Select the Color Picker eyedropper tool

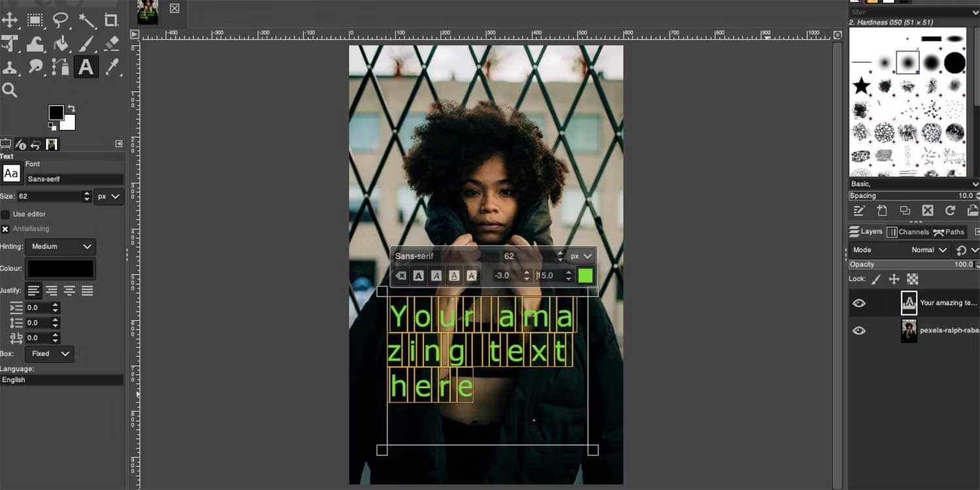[x=112, y=67]
